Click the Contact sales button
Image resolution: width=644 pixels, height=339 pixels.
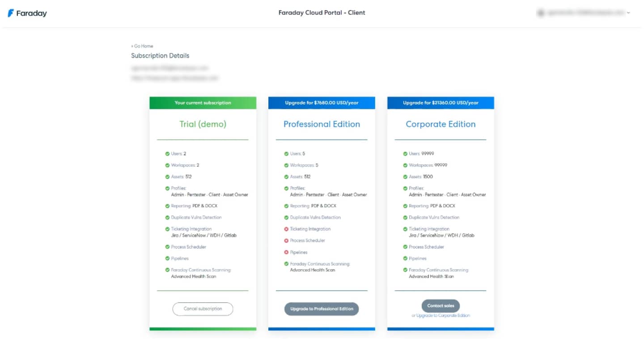pos(441,306)
